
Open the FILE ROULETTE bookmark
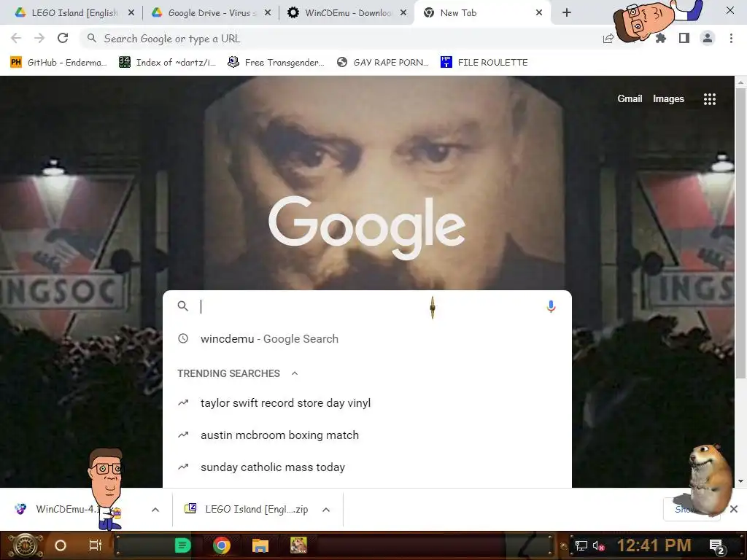tap(484, 63)
